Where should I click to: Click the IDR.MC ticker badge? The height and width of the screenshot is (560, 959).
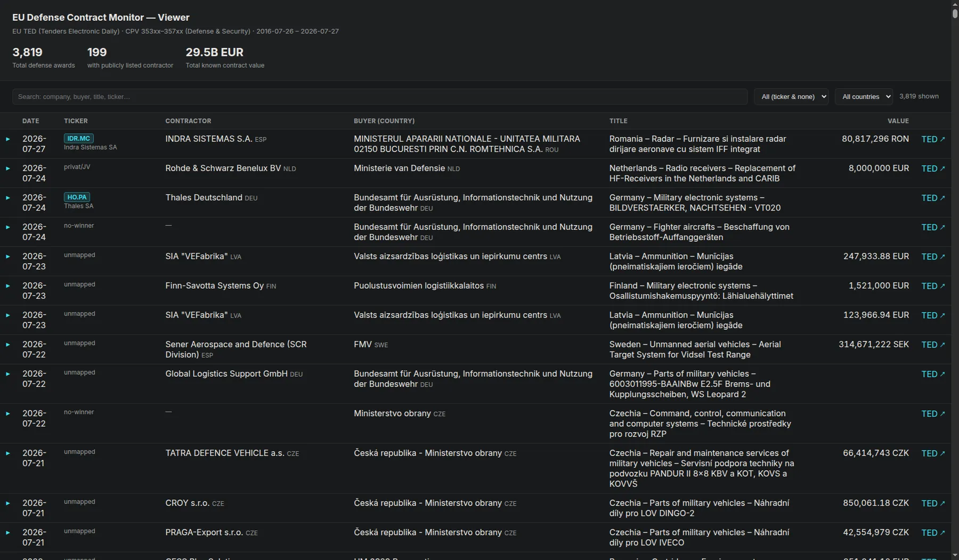click(x=78, y=139)
